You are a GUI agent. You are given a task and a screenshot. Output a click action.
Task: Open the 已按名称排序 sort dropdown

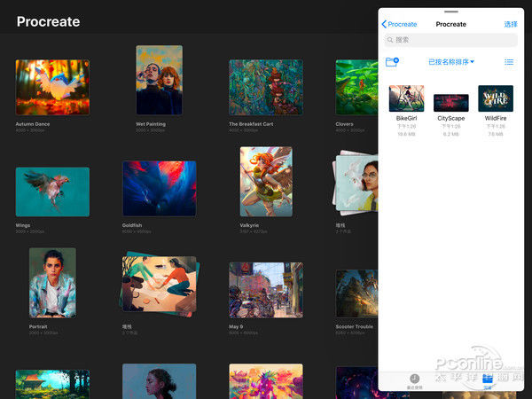pos(451,62)
